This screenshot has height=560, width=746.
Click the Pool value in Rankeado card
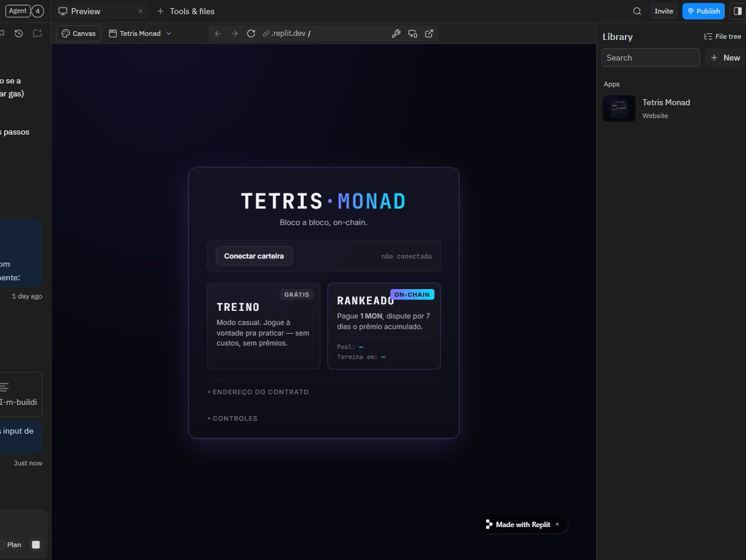[361, 347]
